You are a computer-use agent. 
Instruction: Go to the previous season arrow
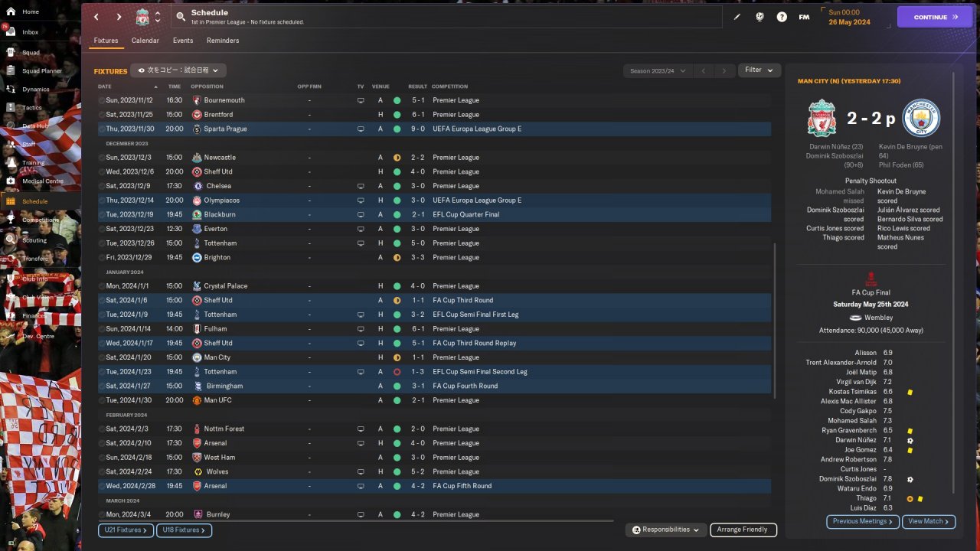click(x=704, y=70)
